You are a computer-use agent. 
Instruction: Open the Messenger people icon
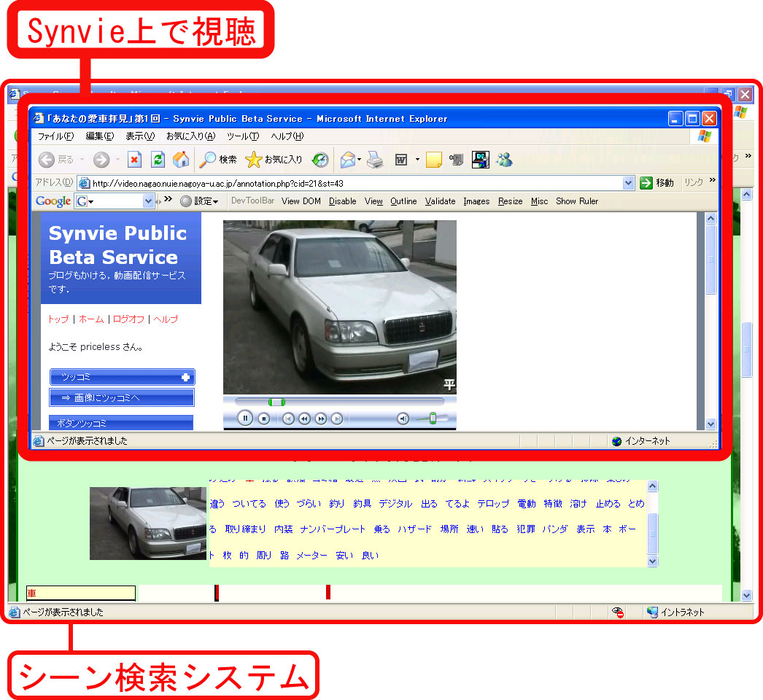click(x=504, y=160)
